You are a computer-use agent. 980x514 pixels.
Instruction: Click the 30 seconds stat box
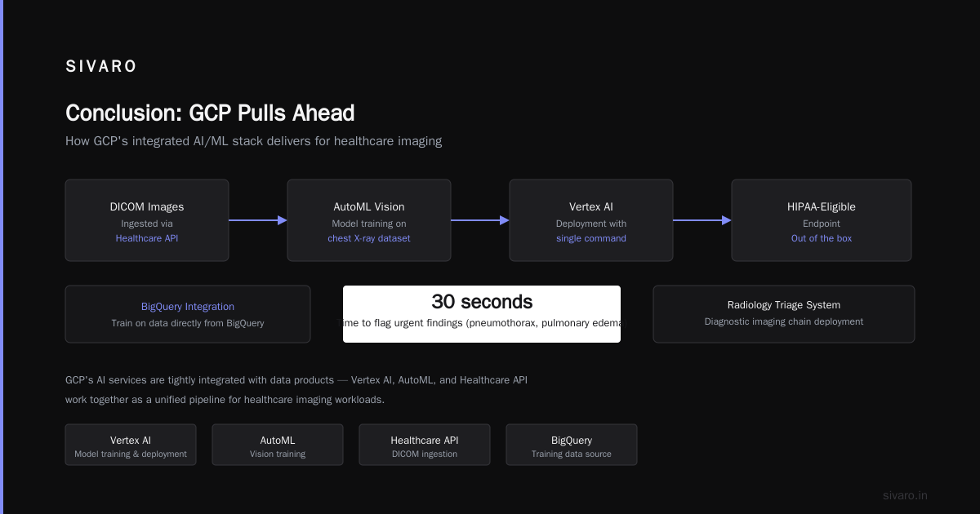click(482, 314)
